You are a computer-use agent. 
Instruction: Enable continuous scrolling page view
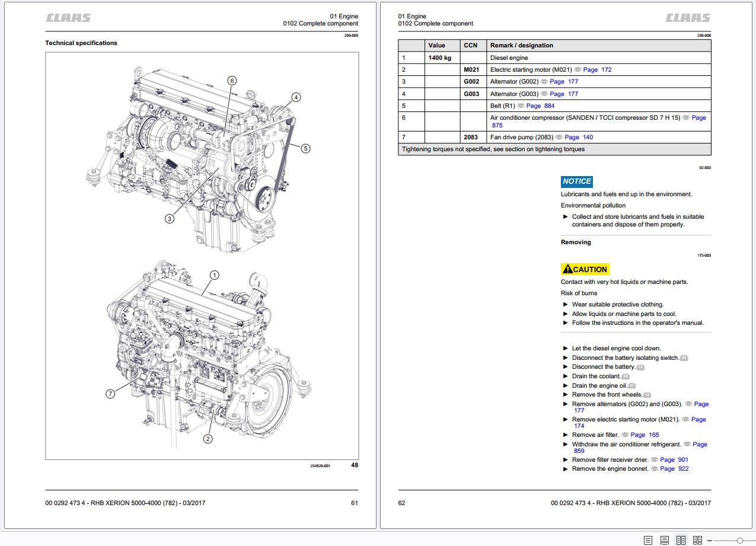(x=665, y=540)
